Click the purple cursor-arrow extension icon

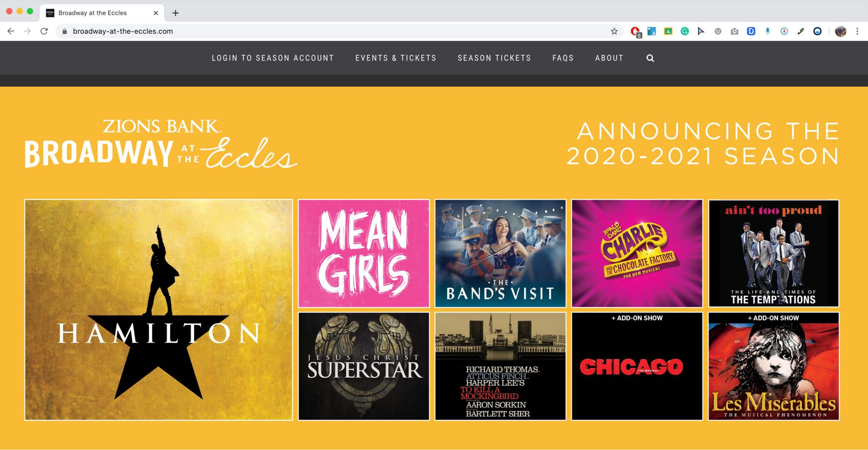701,31
